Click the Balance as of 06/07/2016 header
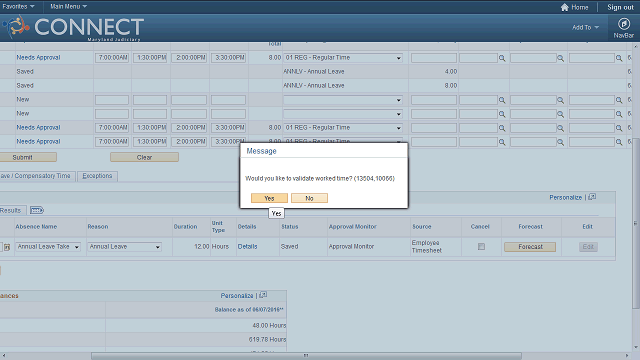 [249, 310]
